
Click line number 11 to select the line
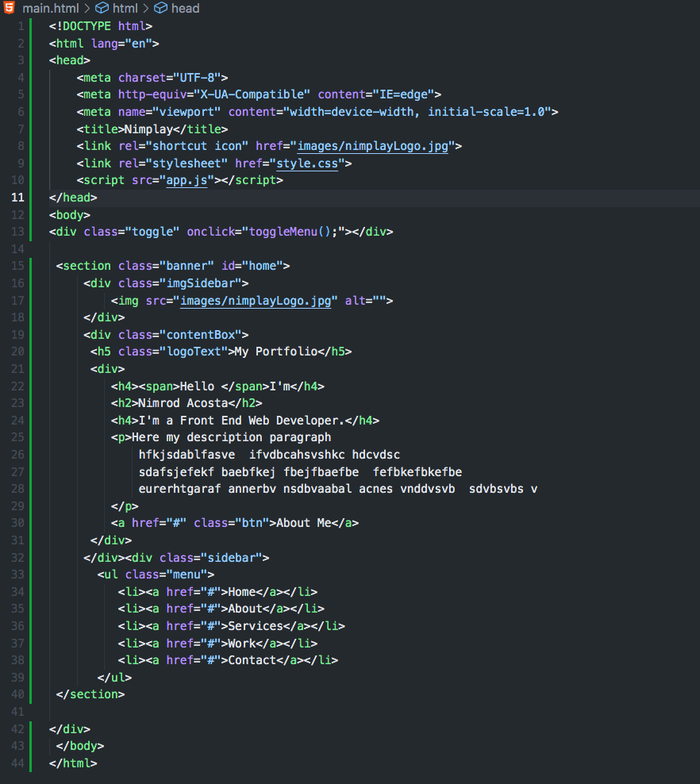17,197
